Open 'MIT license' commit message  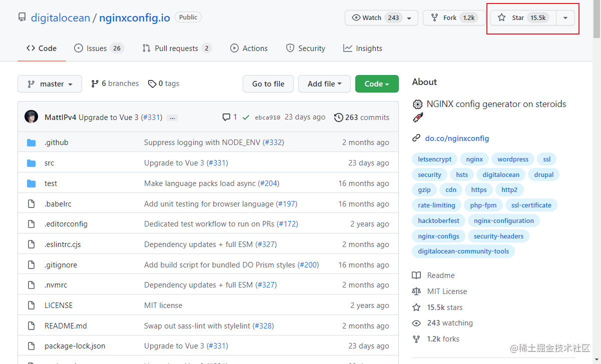(x=163, y=305)
